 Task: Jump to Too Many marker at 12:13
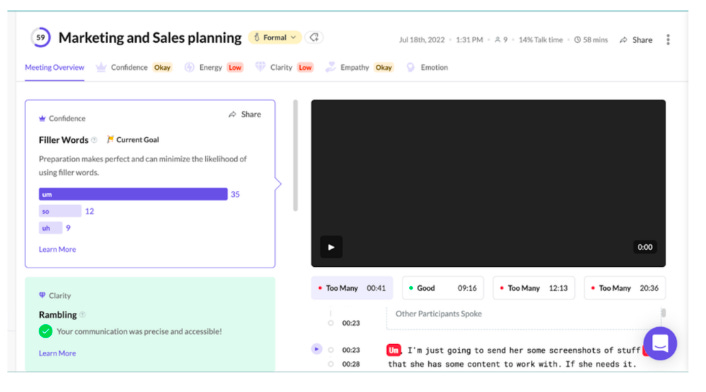pos(534,288)
